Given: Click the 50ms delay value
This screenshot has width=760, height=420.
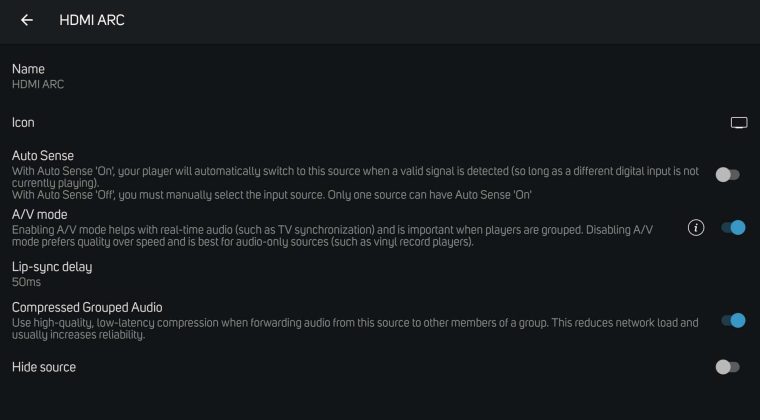Looking at the screenshot, I should [x=26, y=282].
